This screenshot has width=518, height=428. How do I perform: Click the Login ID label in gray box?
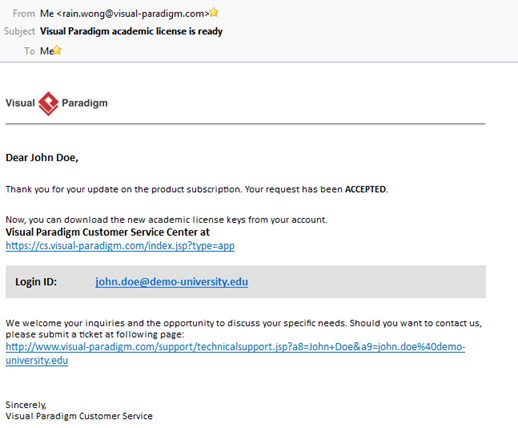[x=36, y=282]
